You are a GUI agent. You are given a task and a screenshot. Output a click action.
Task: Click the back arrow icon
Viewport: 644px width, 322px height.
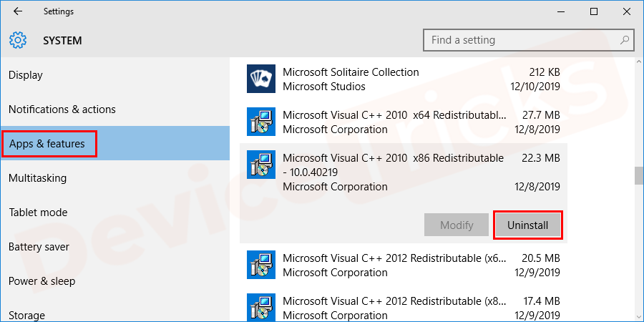17,11
